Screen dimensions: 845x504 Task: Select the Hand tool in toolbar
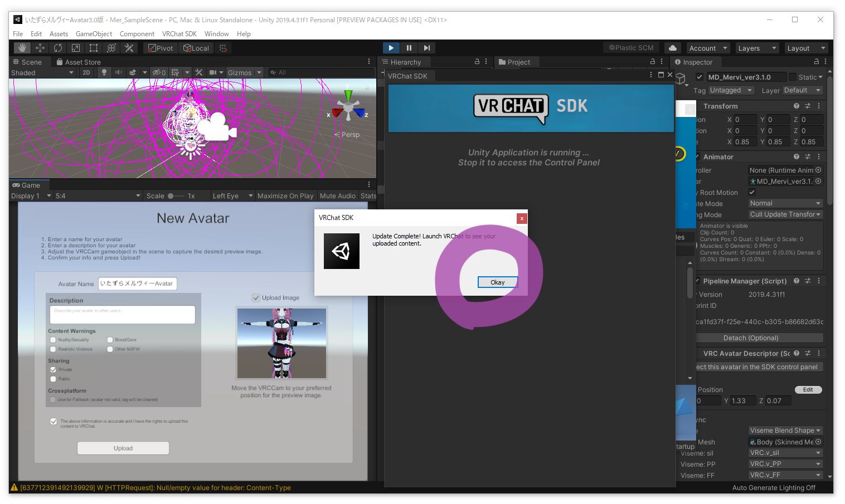[x=22, y=48]
